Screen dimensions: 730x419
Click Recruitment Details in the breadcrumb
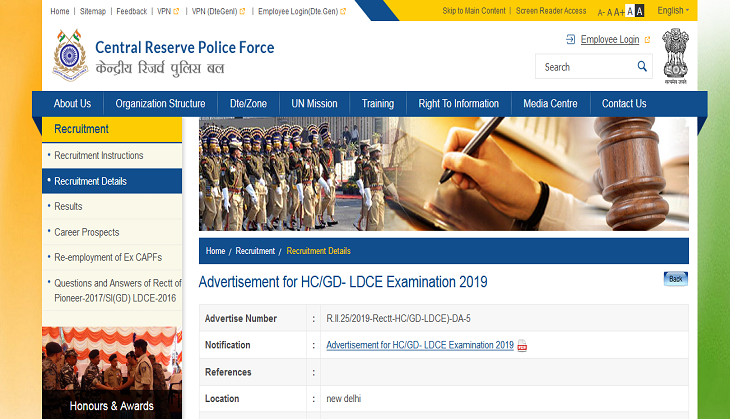click(318, 251)
